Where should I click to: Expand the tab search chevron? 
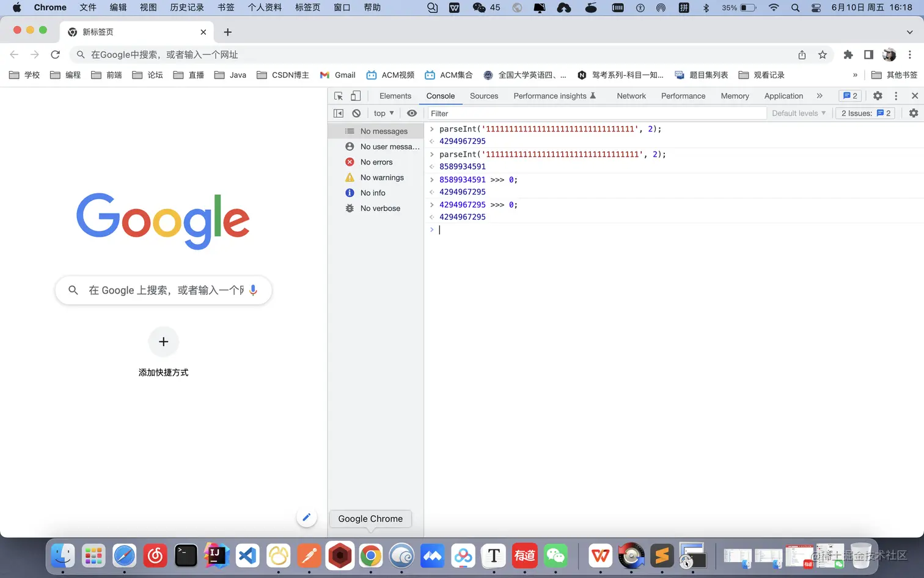910,32
